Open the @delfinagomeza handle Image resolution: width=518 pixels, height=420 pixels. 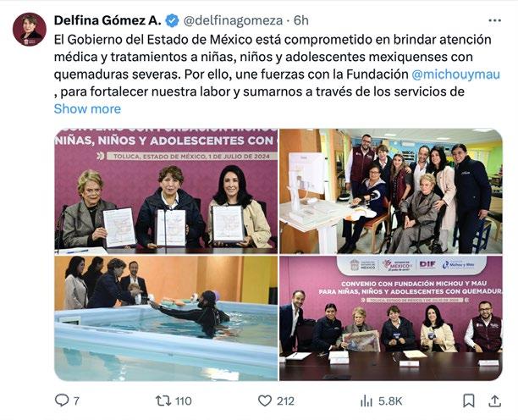[x=233, y=20]
